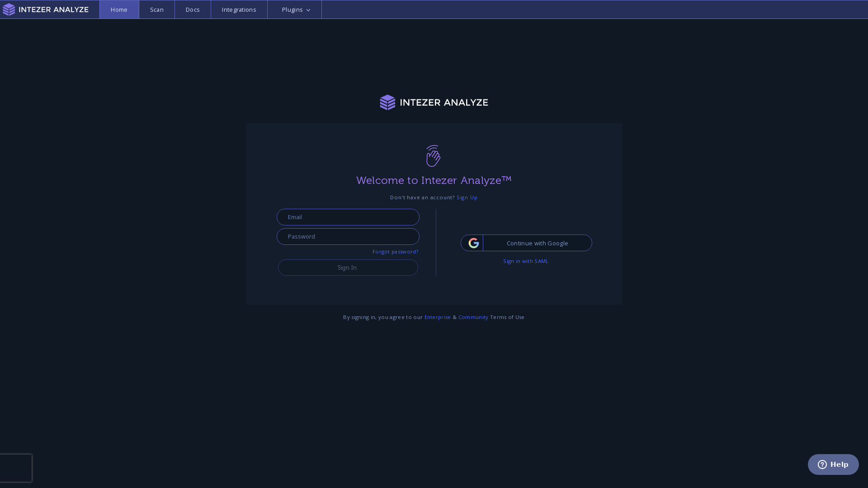Screen dimensions: 868x488
Task: Open the Integrations section
Action: 239,9
